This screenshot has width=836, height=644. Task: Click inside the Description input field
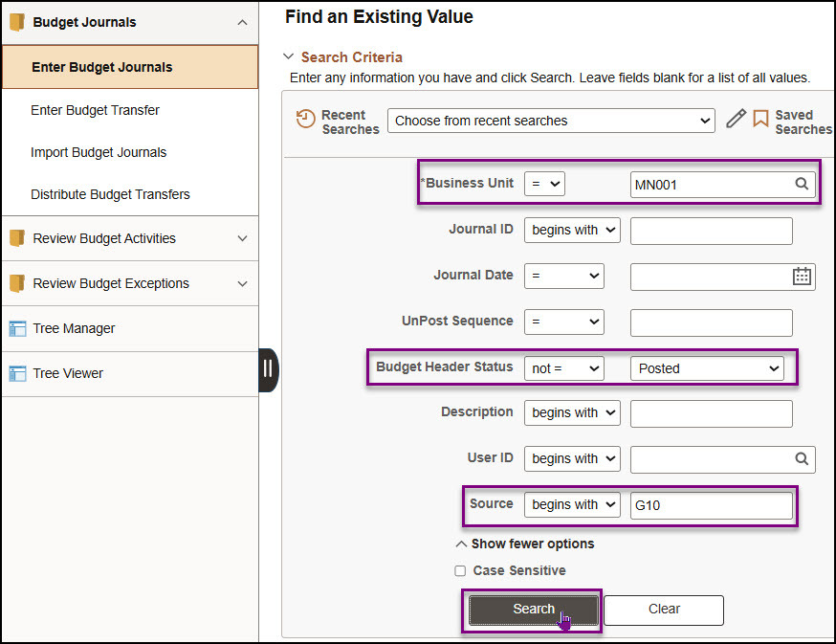[711, 413]
